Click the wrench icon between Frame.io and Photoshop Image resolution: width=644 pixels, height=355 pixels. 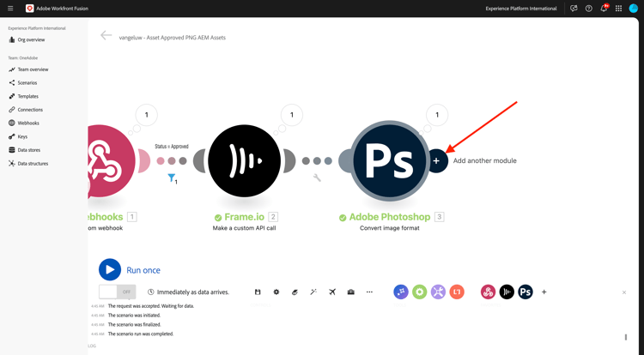click(x=317, y=177)
